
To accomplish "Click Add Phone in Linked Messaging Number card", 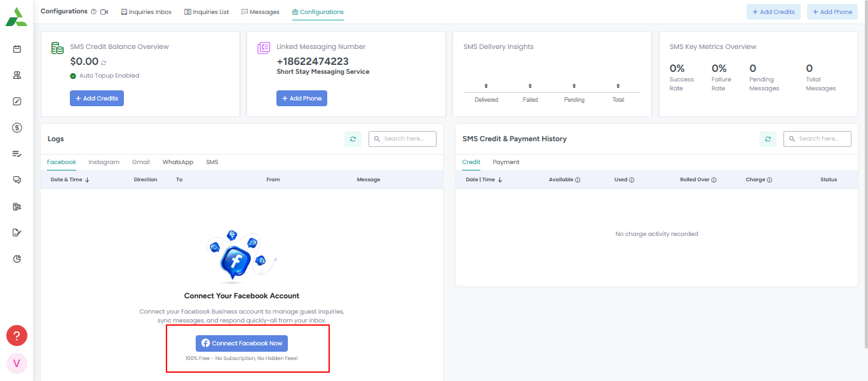I will coord(302,99).
